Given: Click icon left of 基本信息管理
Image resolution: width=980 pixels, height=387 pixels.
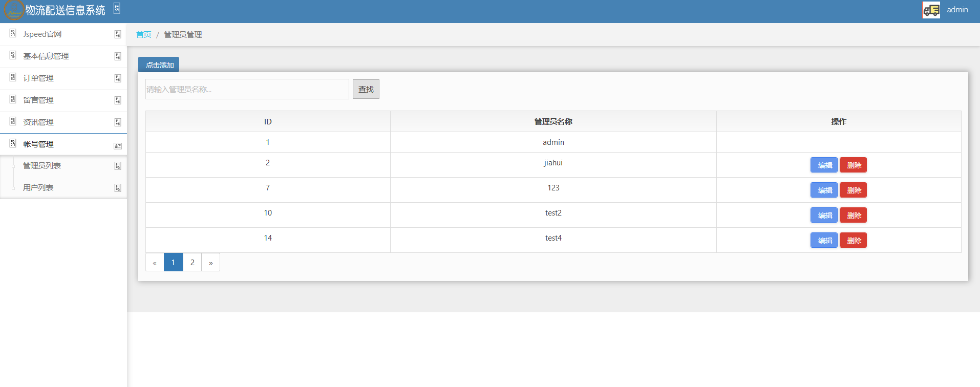Looking at the screenshot, I should click(13, 55).
